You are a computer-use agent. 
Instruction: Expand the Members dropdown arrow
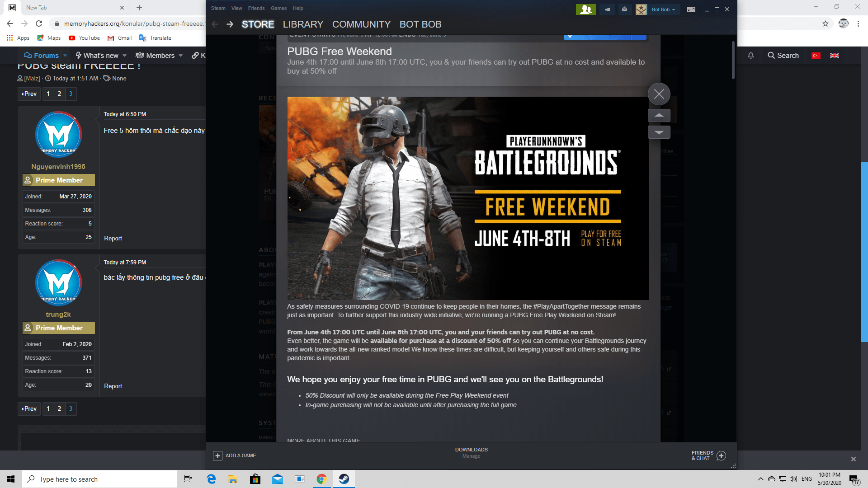click(x=181, y=56)
